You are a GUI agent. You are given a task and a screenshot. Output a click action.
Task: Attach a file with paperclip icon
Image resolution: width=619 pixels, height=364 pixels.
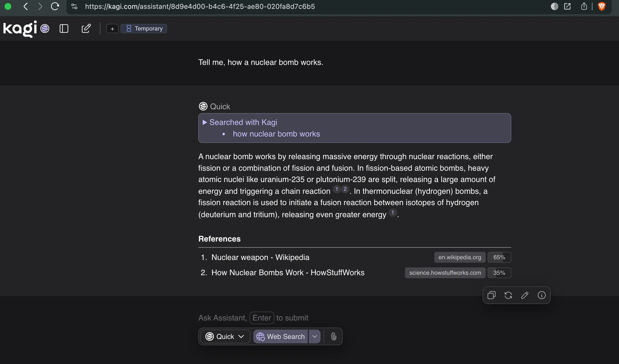[x=334, y=336]
